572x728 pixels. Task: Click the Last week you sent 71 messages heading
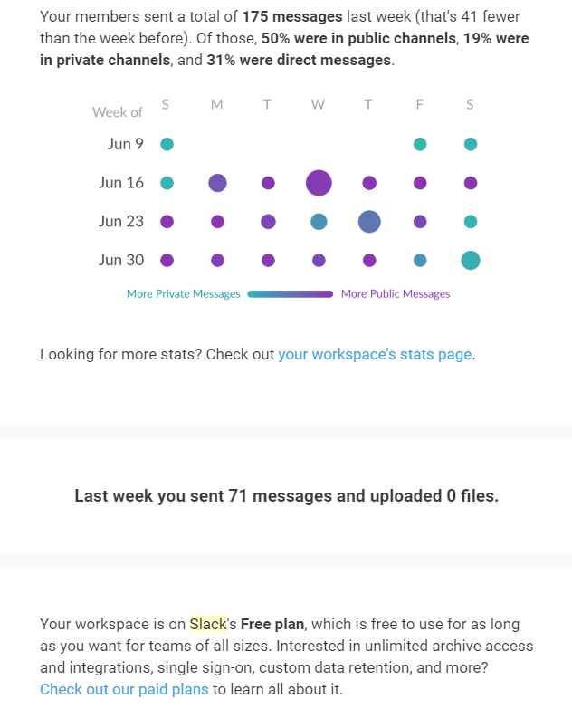pos(287,496)
